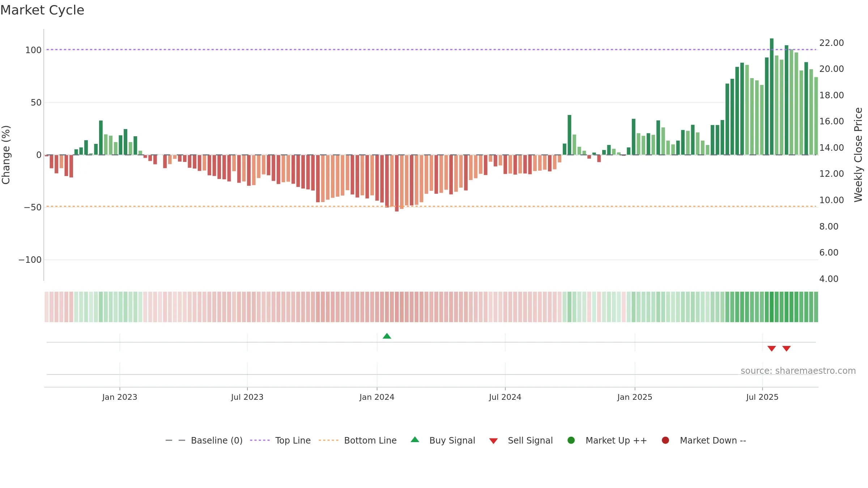Screen dimensions: 868x488
Task: Click the second red Sell Signal marker after Jul 2025
Action: point(787,348)
